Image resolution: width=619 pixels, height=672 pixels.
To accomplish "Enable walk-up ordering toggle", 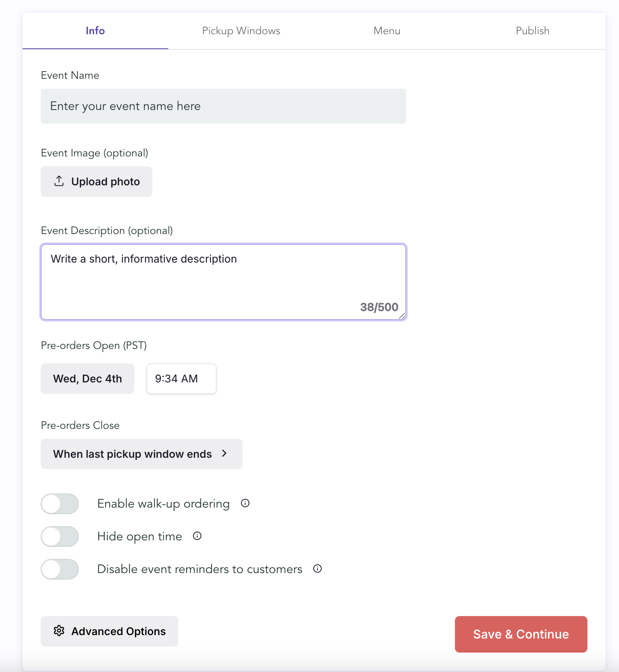I will (60, 504).
